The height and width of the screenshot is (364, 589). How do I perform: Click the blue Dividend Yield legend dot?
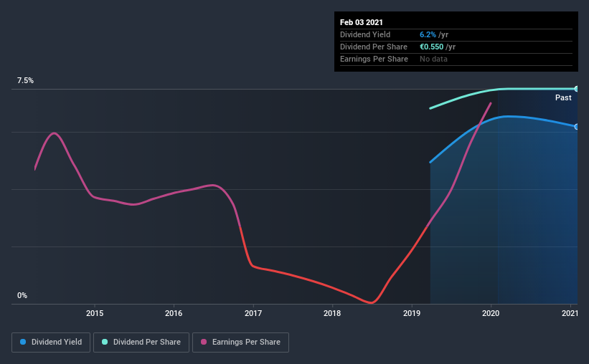click(x=23, y=342)
